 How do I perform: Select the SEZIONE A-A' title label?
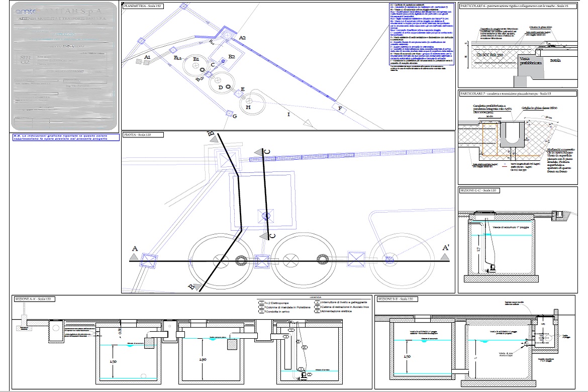click(x=32, y=299)
